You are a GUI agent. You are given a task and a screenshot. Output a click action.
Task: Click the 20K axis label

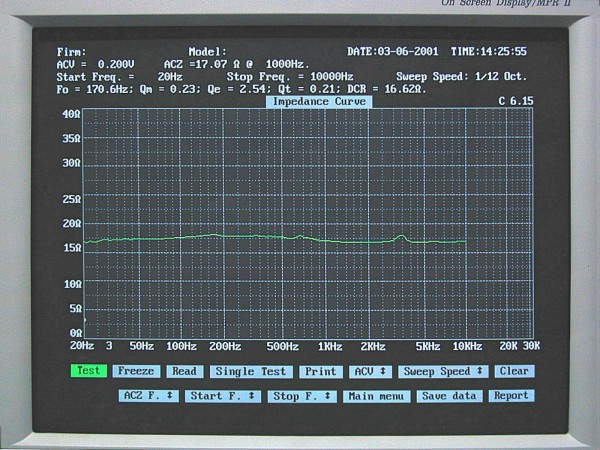tap(509, 346)
